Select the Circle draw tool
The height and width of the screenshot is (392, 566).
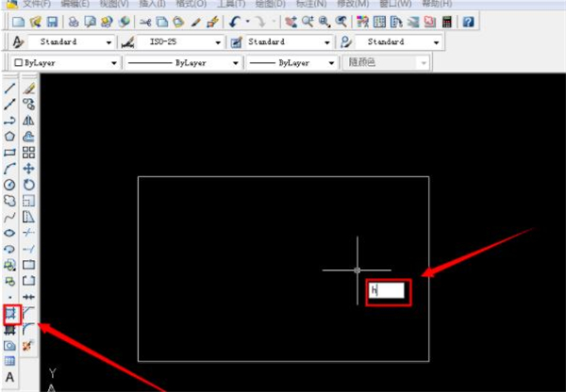[x=9, y=185]
